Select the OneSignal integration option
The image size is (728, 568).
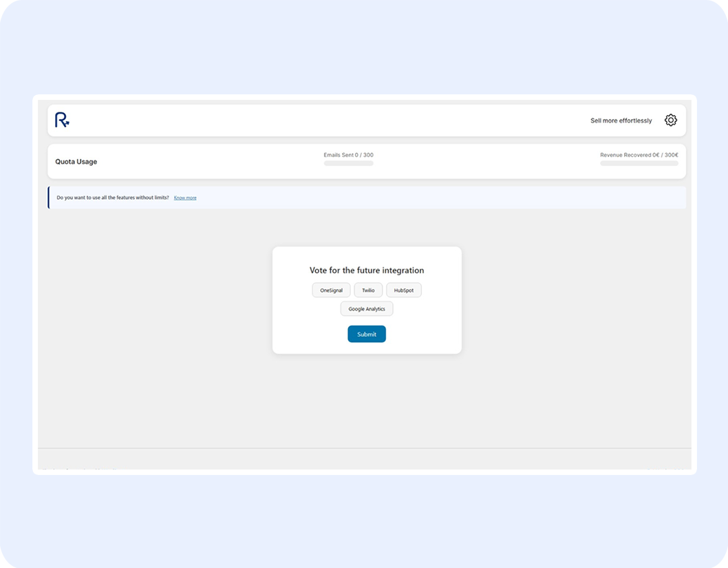coord(331,291)
